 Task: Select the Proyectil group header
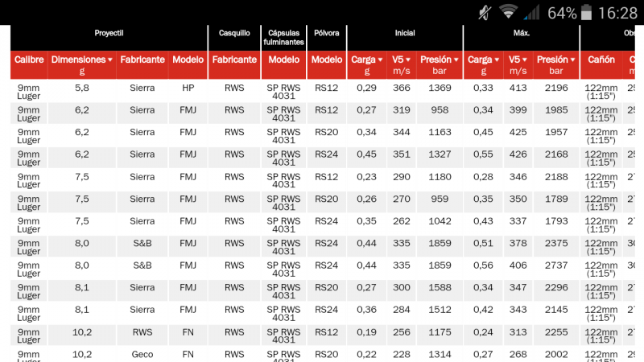click(x=109, y=33)
